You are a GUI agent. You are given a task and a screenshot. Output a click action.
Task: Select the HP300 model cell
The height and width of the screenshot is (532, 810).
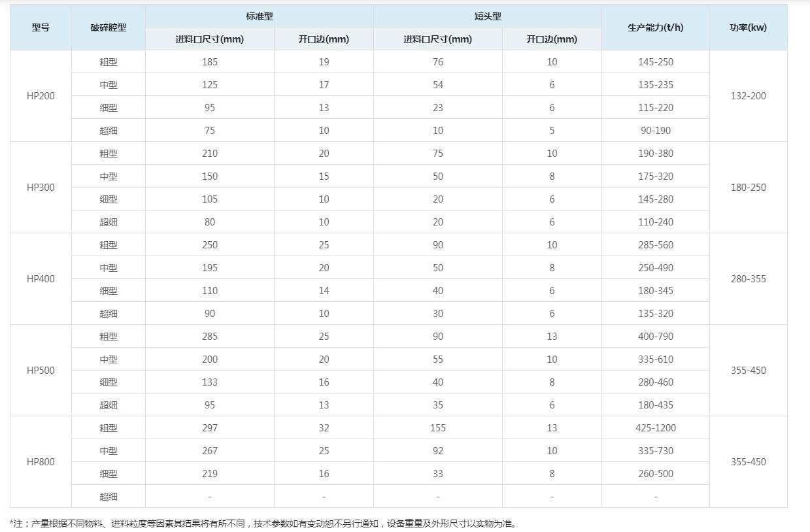pyautogui.click(x=41, y=188)
